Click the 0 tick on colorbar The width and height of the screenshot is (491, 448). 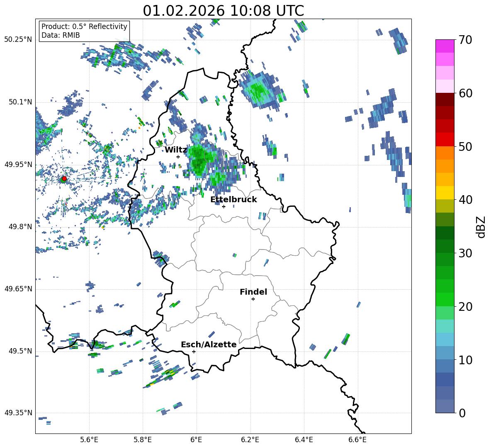click(x=462, y=413)
